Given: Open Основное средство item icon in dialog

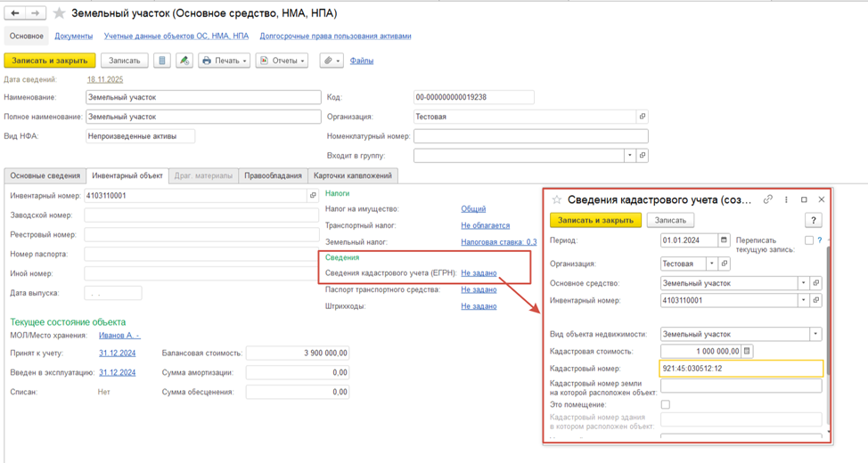Looking at the screenshot, I should [x=816, y=282].
